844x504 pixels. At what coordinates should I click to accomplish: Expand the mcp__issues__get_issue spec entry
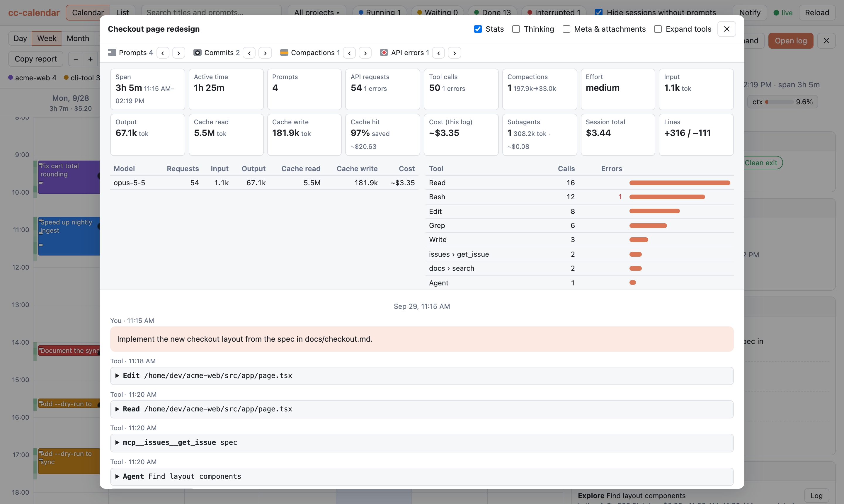coord(421,442)
